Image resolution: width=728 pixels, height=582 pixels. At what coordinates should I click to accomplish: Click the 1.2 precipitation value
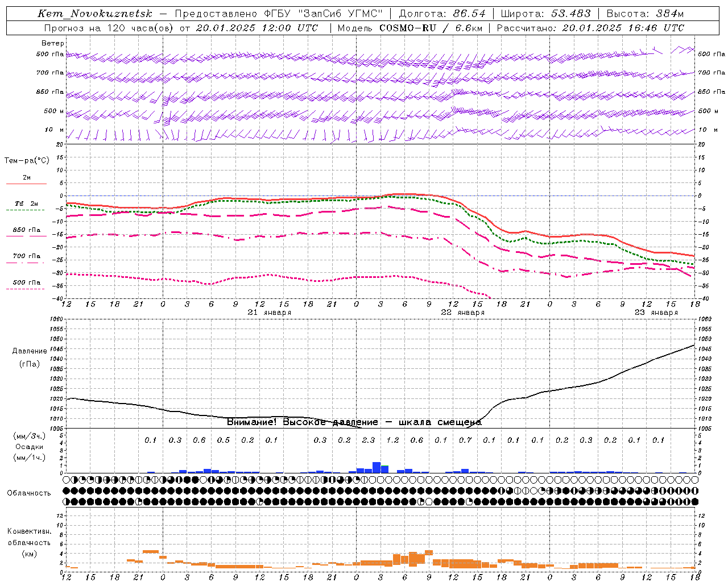tap(393, 440)
